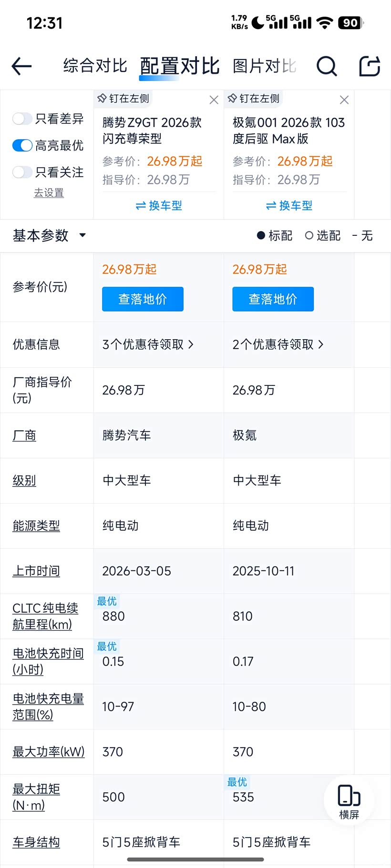Remove 极氪001 from comparison

click(x=344, y=100)
